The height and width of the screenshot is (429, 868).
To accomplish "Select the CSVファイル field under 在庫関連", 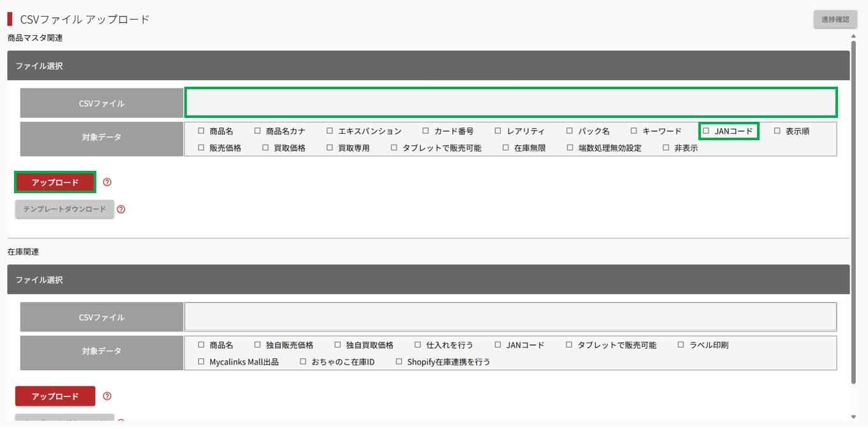I will (x=510, y=317).
